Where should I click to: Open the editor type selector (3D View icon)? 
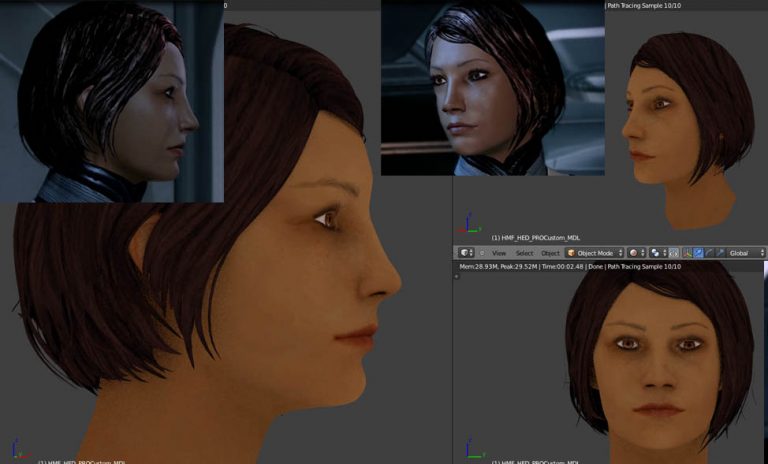click(466, 253)
